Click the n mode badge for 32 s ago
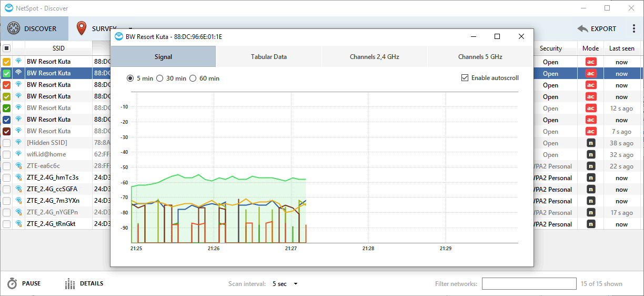Image resolution: width=644 pixels, height=296 pixels. point(591,154)
